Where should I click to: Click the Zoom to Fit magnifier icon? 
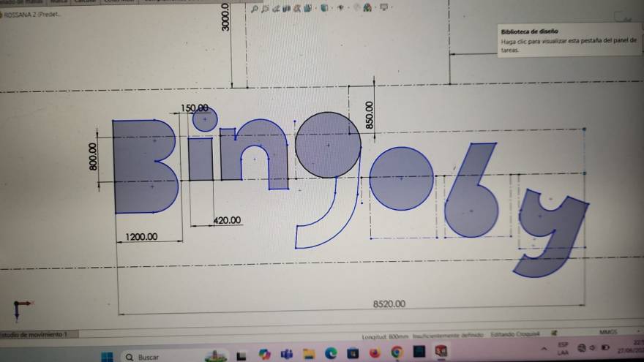pos(254,10)
